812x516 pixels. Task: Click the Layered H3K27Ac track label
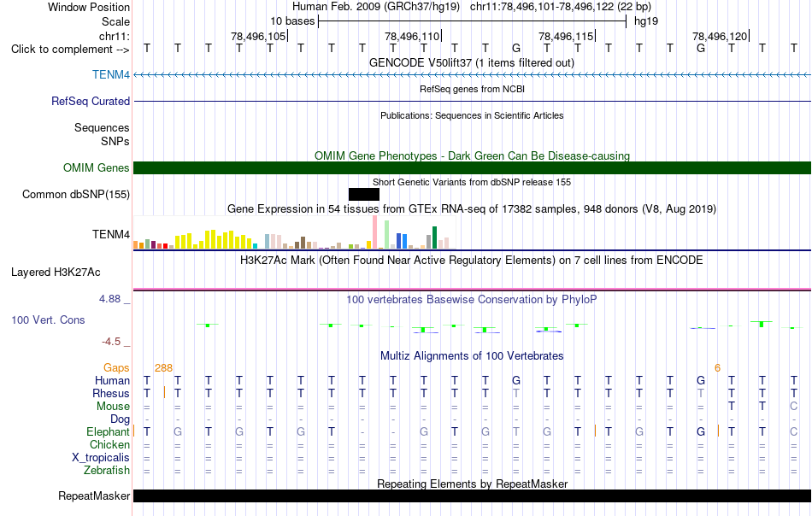point(56,273)
